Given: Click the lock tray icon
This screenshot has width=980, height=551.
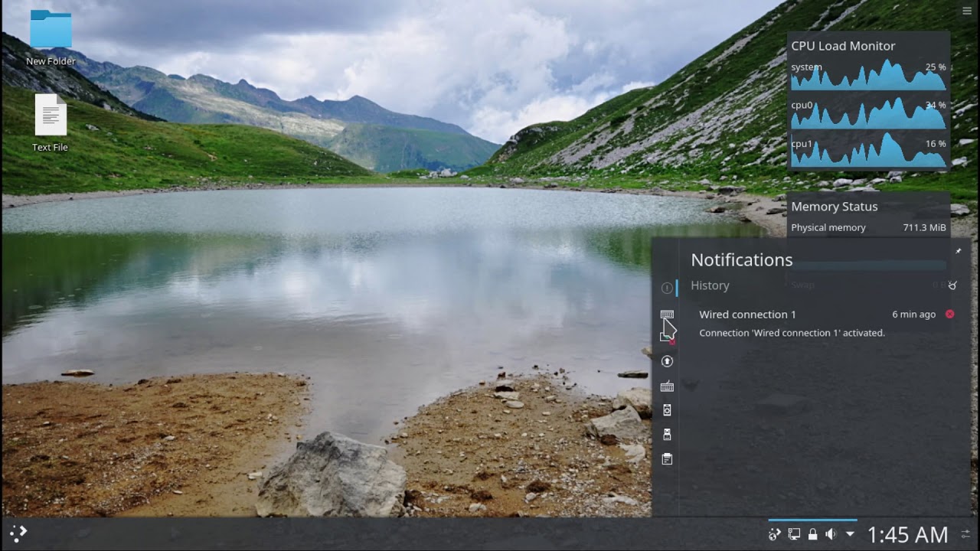Looking at the screenshot, I should 812,534.
